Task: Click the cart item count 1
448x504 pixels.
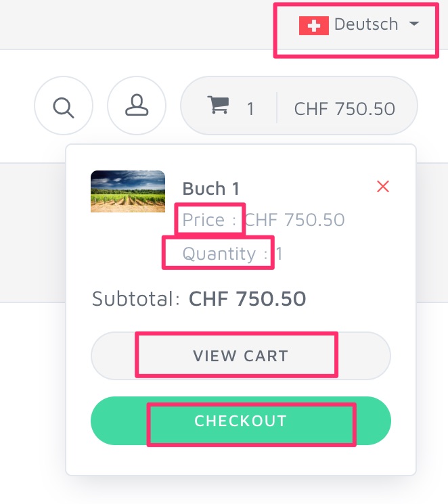Action: click(x=250, y=109)
